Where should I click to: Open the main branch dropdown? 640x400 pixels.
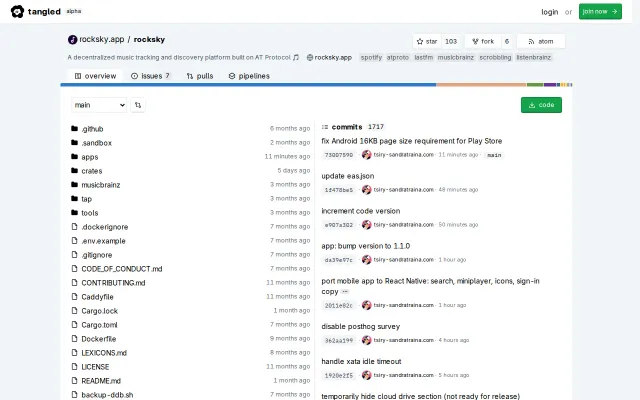(x=99, y=105)
